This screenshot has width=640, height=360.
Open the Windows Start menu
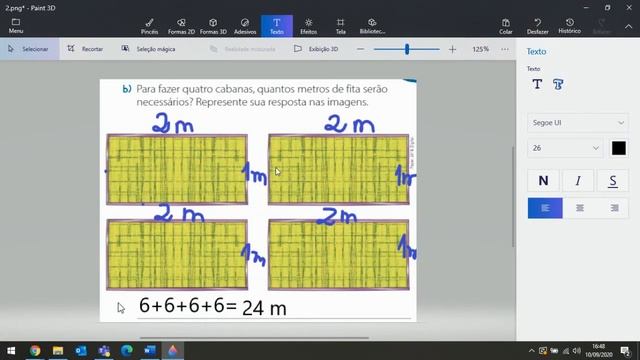[11, 351]
